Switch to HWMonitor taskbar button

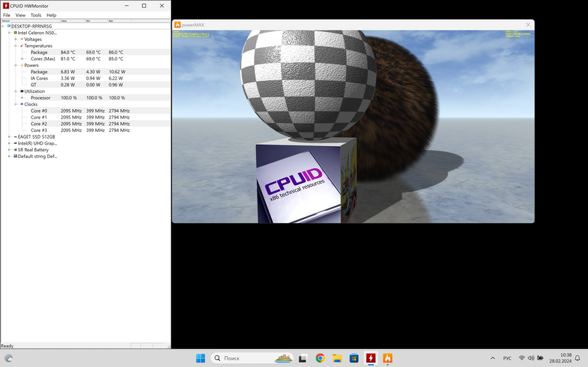point(371,358)
